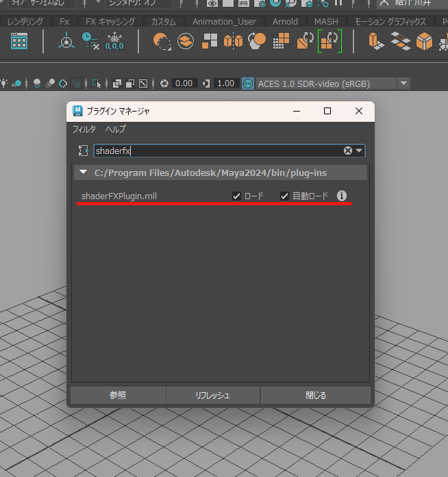Open ACES 1.0 SDR-video view transform dropdown
This screenshot has height=477, width=448.
404,83
